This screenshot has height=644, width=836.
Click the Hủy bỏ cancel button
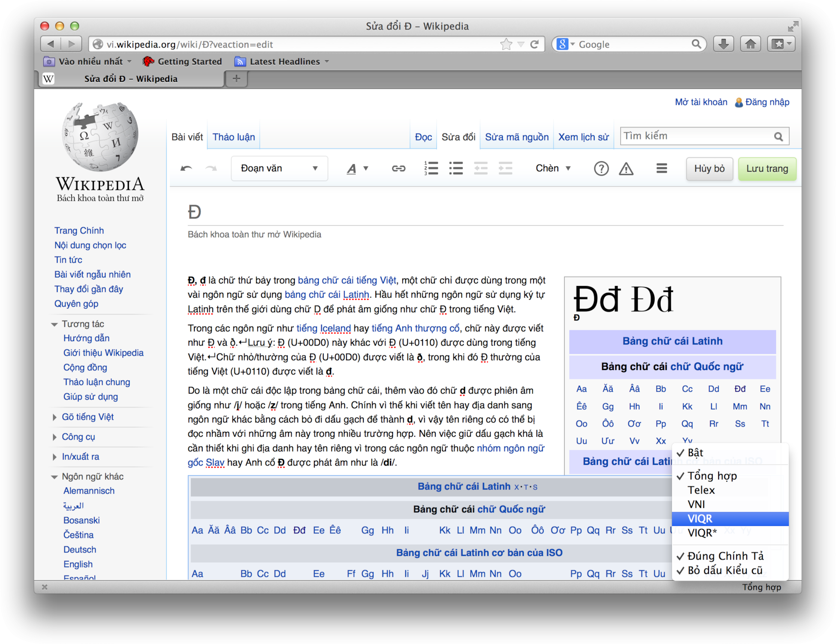click(x=709, y=169)
